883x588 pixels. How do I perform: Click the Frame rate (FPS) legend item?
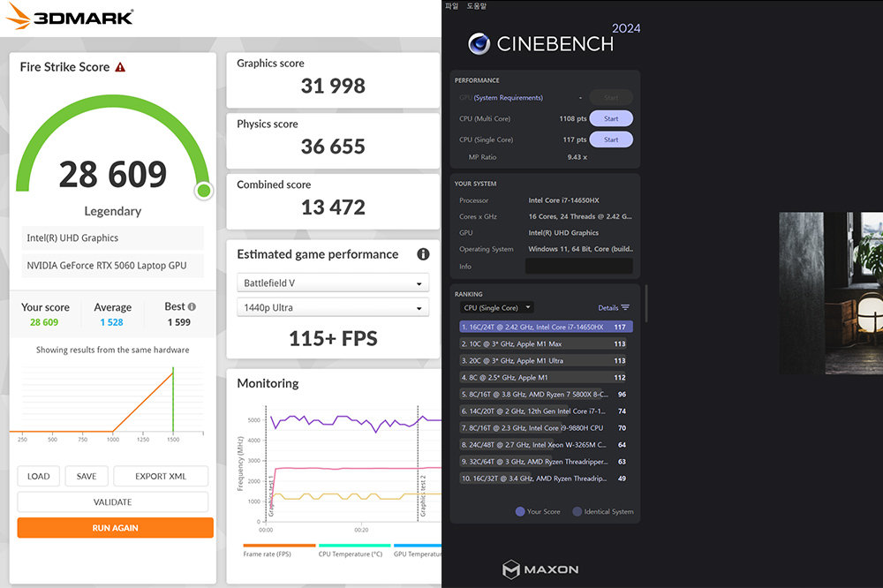coord(278,550)
